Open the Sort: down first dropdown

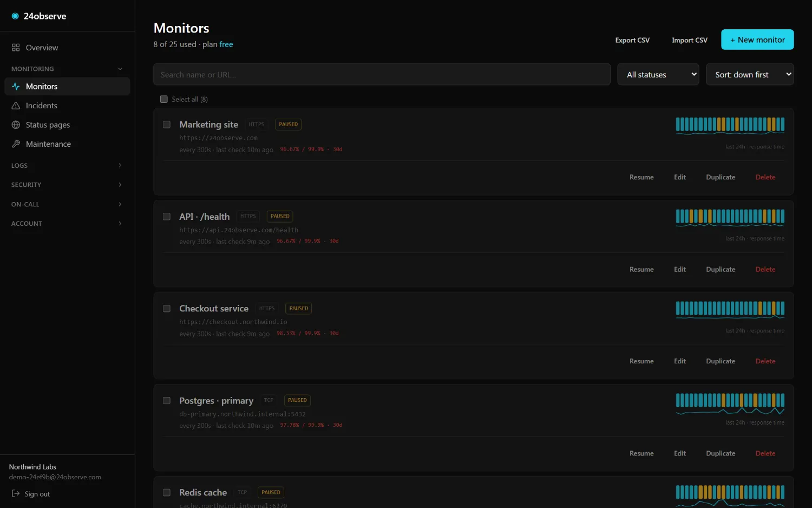750,75
